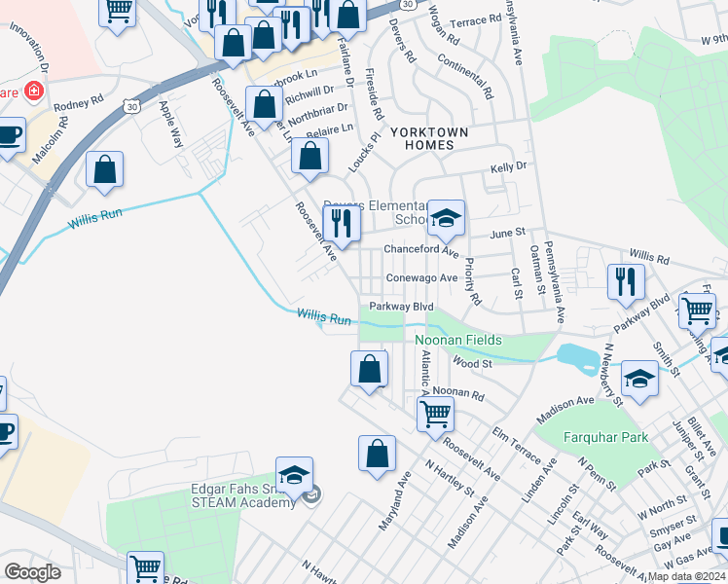This screenshot has width=728, height=584.
Task: Click the Oatman St label
Action: 537,270
